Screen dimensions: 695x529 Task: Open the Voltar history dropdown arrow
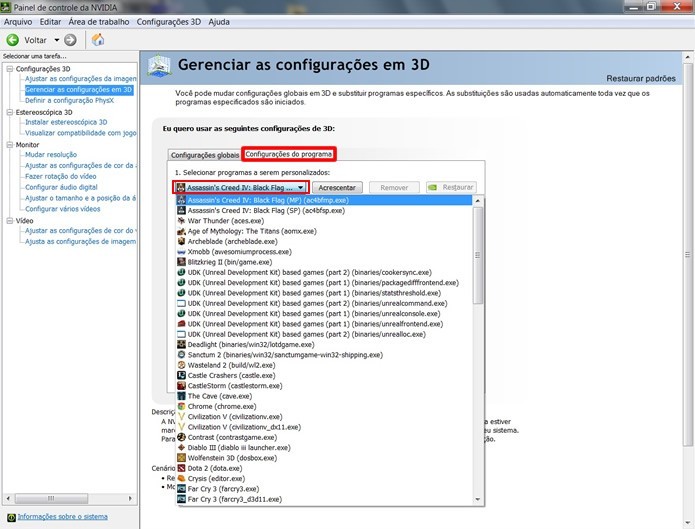(57, 40)
